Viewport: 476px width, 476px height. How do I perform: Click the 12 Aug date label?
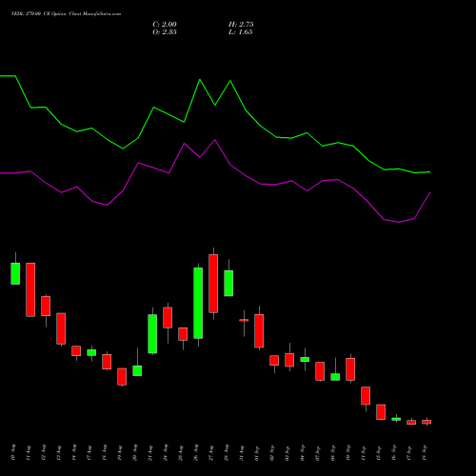[44, 452]
